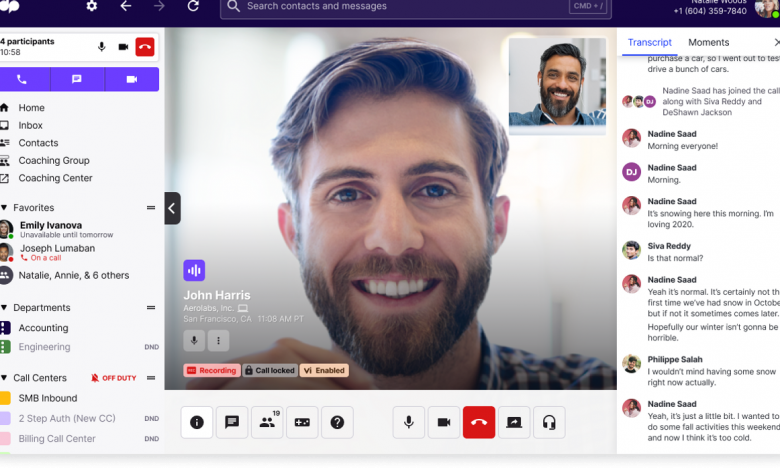Switch to the Moments tab
This screenshot has width=780, height=470.
tap(708, 42)
